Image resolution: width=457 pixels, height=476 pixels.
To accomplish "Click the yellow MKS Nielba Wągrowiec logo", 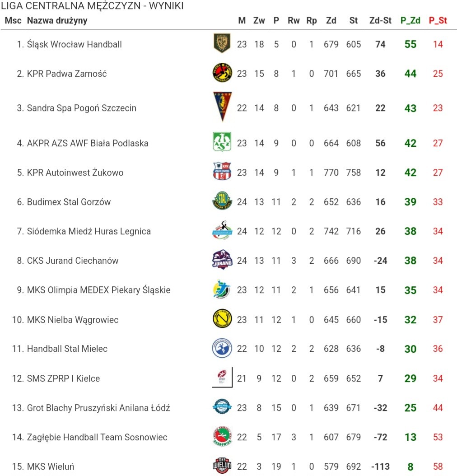I will pyautogui.click(x=222, y=318).
